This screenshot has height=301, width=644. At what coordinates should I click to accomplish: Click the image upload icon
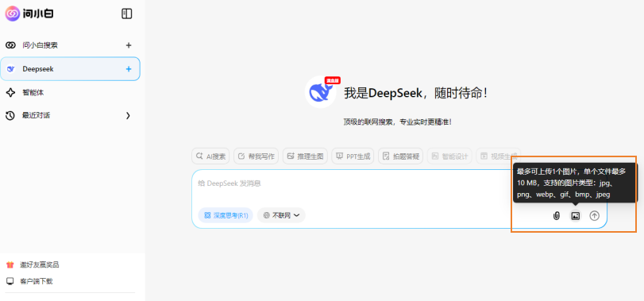[576, 215]
